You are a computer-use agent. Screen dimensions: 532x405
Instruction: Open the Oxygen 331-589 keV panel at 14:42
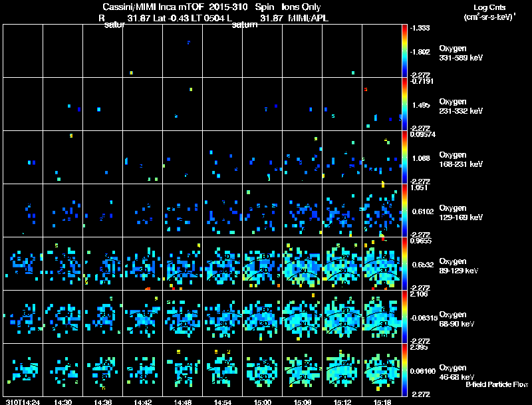pos(142,51)
